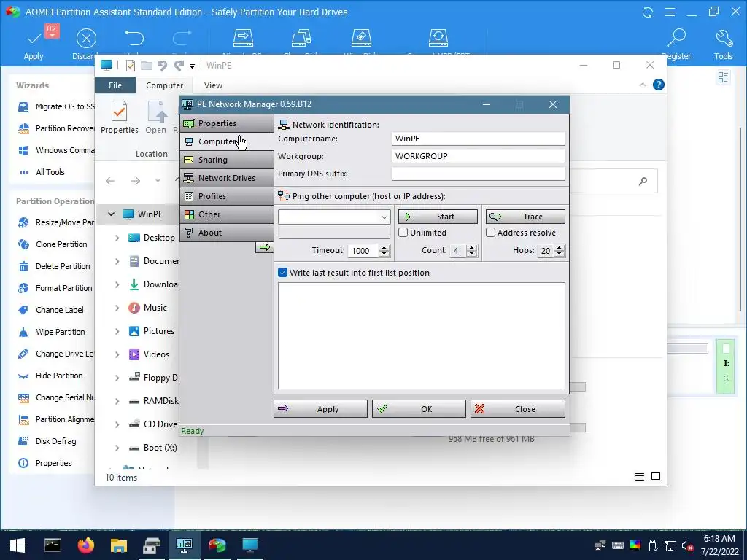
Task: Select Wipe Partition operation
Action: point(52,332)
